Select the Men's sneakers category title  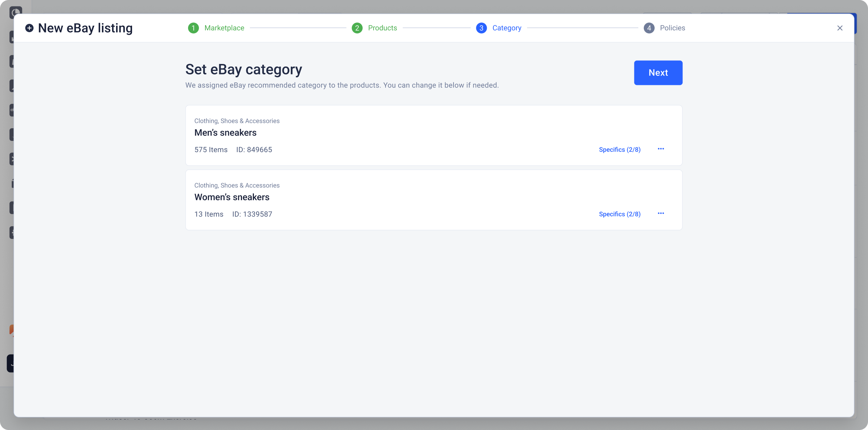click(x=225, y=133)
